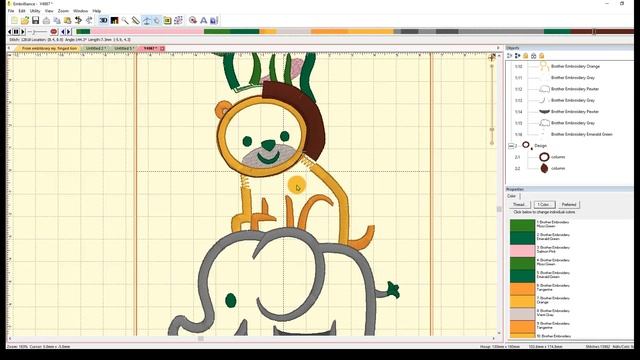The image size is (640, 360).
Task: Select Brother Embroidery Emerald Green object row
Action: point(582,134)
